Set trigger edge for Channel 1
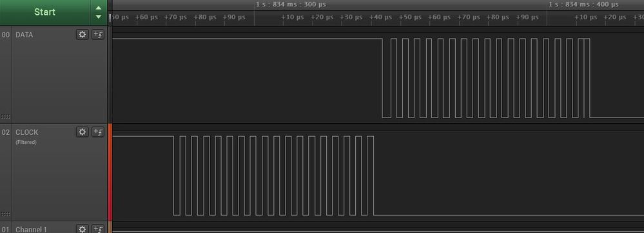The width and height of the screenshot is (644, 233). (x=98, y=229)
